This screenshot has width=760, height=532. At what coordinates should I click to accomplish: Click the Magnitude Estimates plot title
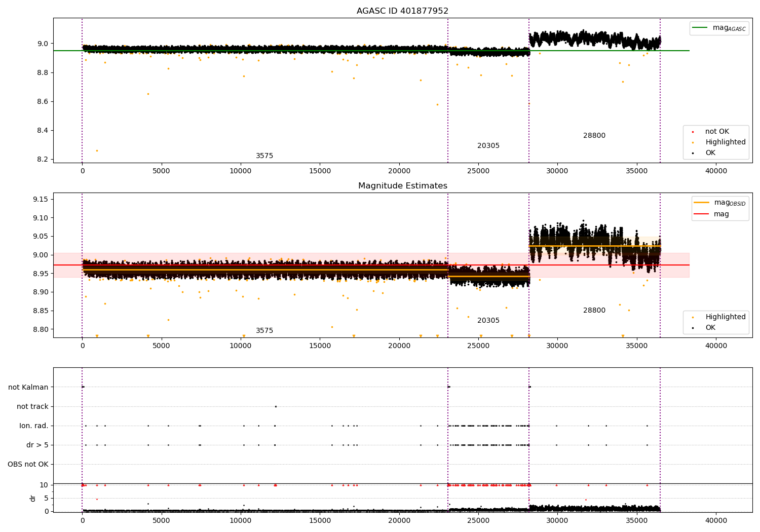(x=402, y=186)
